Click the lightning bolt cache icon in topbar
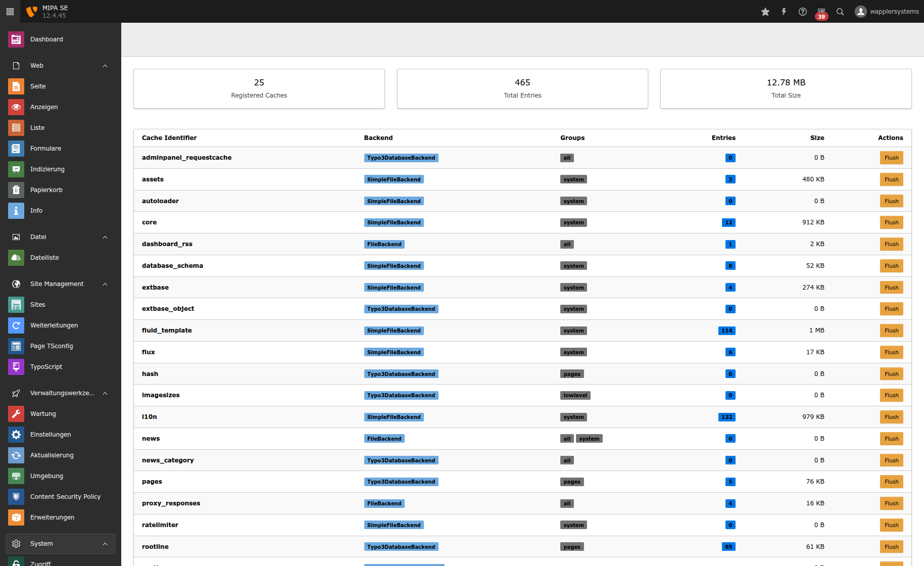 point(784,11)
